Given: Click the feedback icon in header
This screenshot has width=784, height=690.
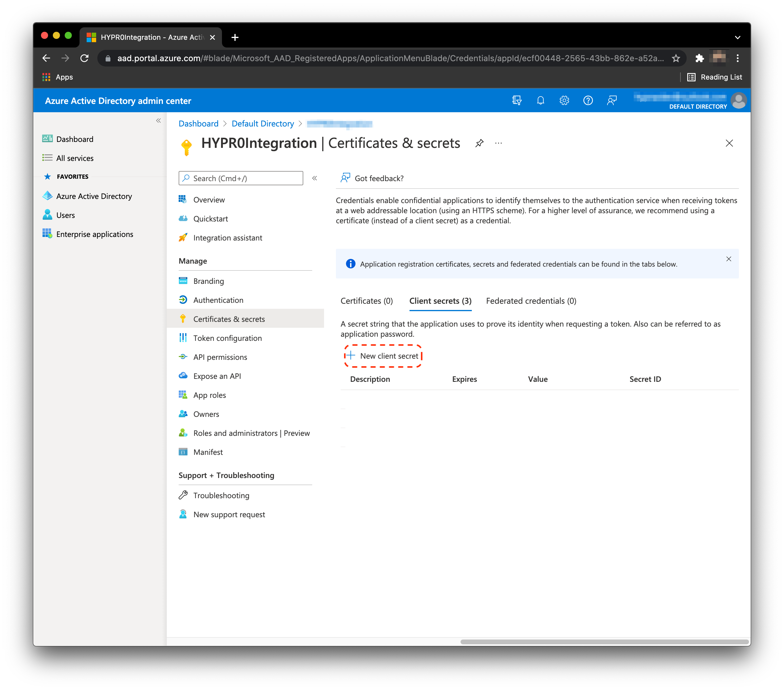Looking at the screenshot, I should coord(612,101).
